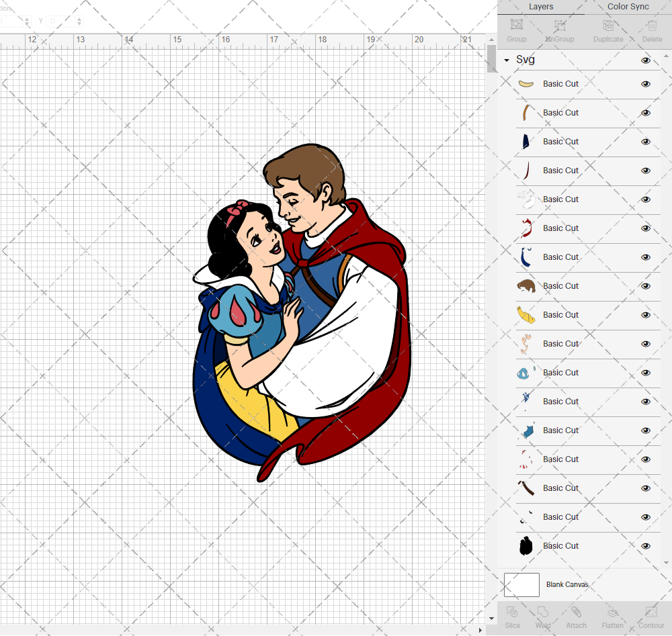
Task: Select the yellow skirt layer thumbnail
Action: point(526,315)
